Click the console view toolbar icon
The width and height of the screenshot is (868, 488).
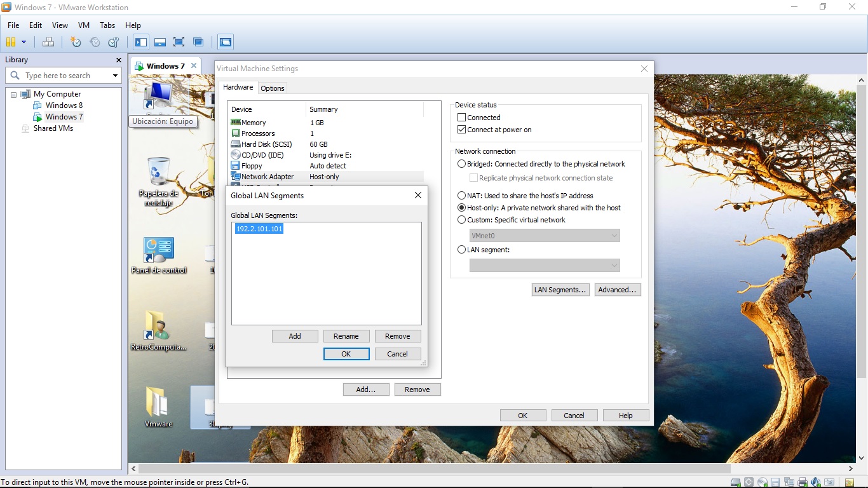coord(226,42)
